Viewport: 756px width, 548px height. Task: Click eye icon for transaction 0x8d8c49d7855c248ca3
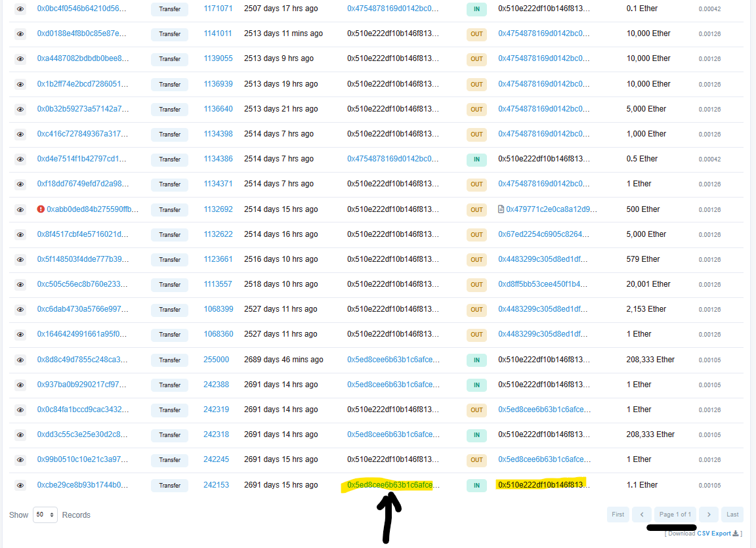click(x=20, y=360)
